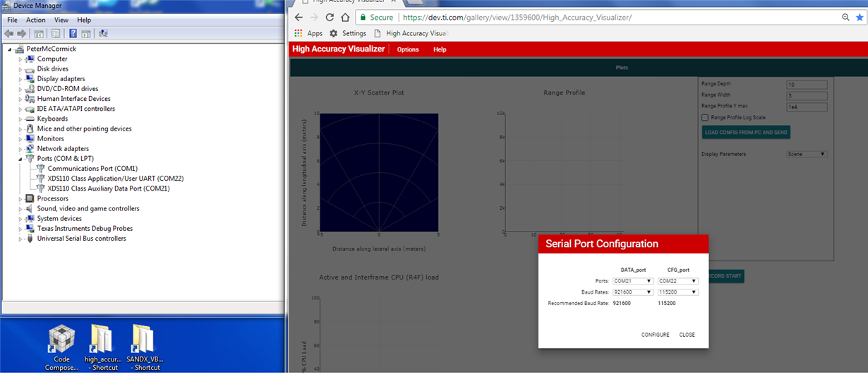Click the DVD/CD-ROM drives icon
868x377 pixels.
click(30, 89)
